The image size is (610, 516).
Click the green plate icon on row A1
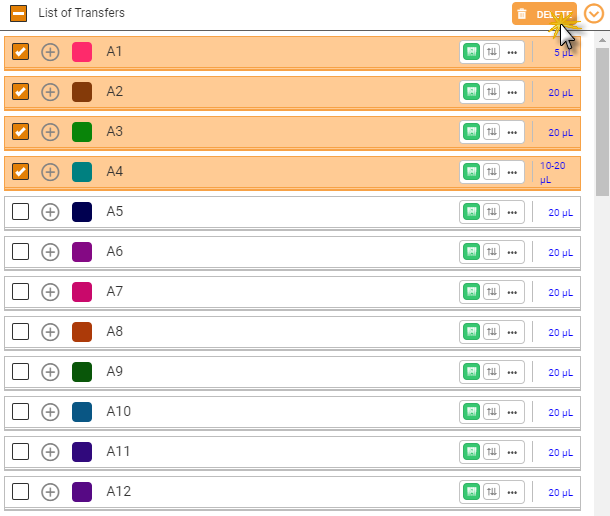pyautogui.click(x=471, y=52)
